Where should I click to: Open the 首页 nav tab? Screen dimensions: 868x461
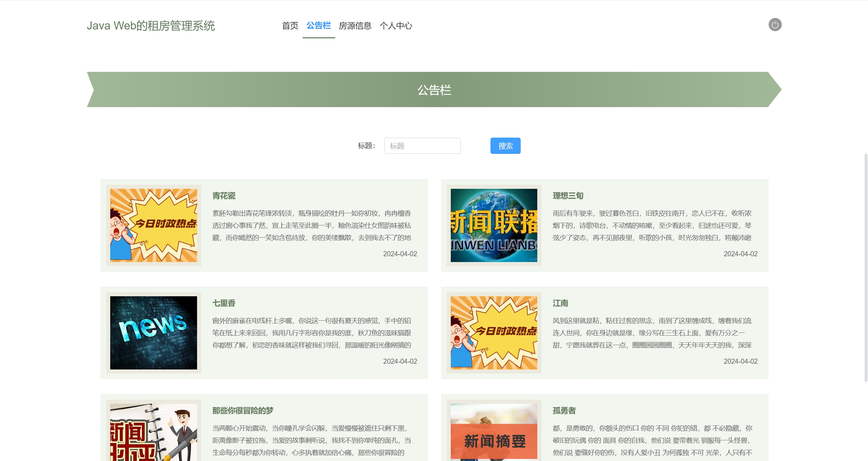point(290,26)
